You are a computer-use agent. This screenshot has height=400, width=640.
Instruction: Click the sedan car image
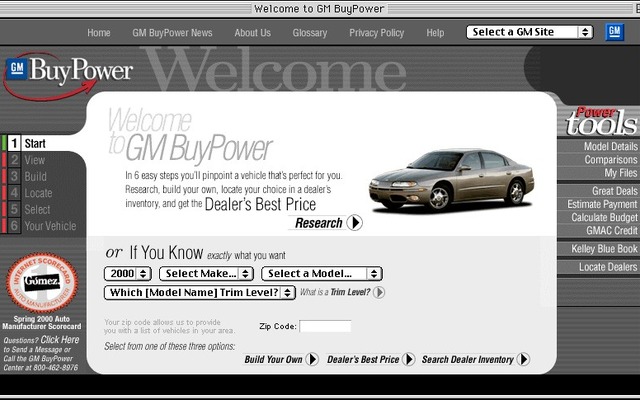coord(451,180)
